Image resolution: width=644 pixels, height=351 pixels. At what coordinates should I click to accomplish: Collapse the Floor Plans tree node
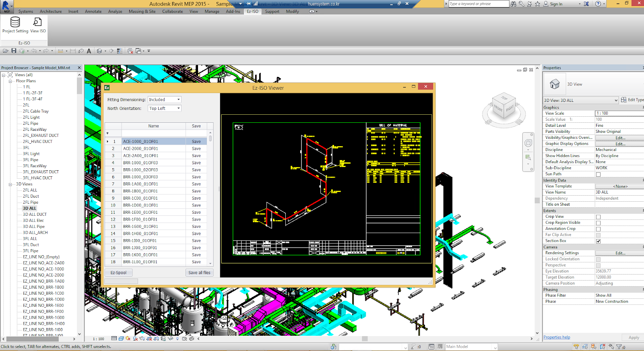[10, 81]
